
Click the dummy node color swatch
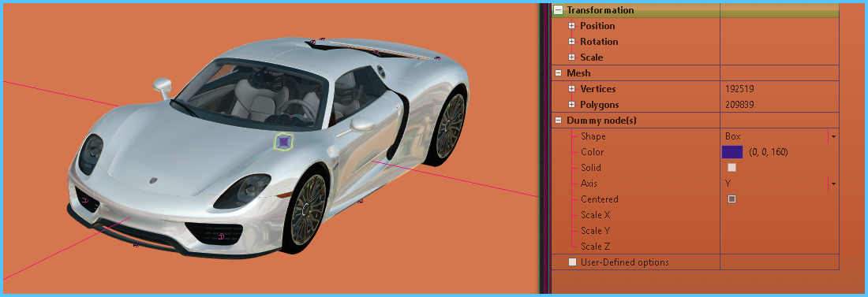pyautogui.click(x=731, y=152)
